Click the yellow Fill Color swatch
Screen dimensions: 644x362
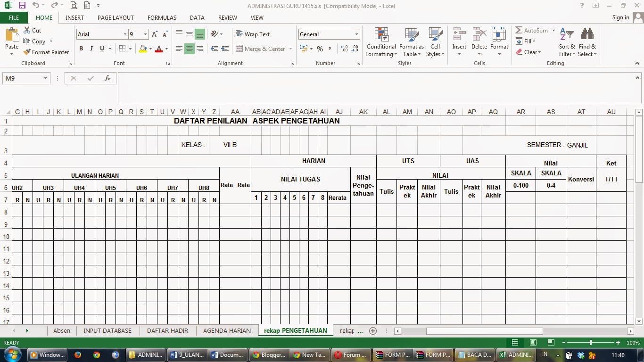[143, 49]
